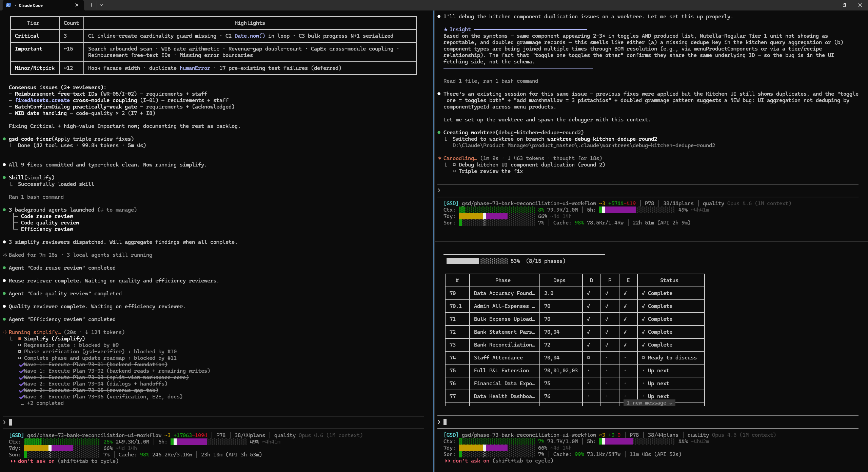Click the green bullet beside Creating worktree
The image size is (868, 472).
point(439,133)
